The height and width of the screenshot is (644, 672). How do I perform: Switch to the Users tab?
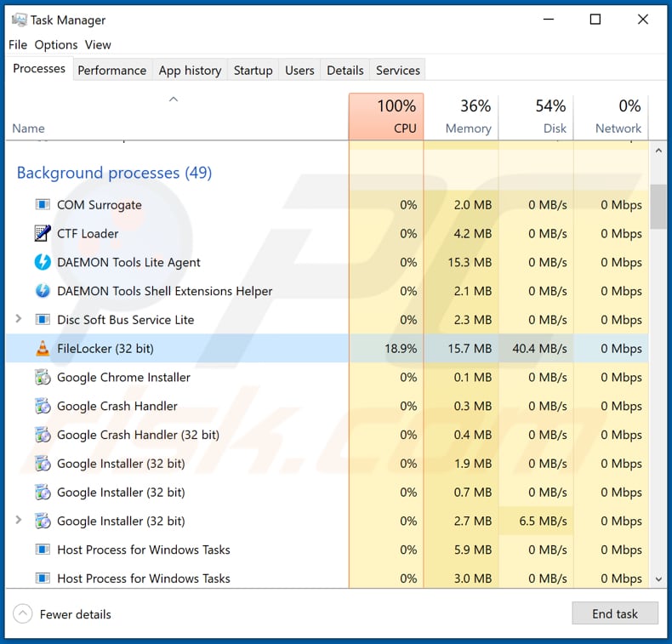(299, 71)
